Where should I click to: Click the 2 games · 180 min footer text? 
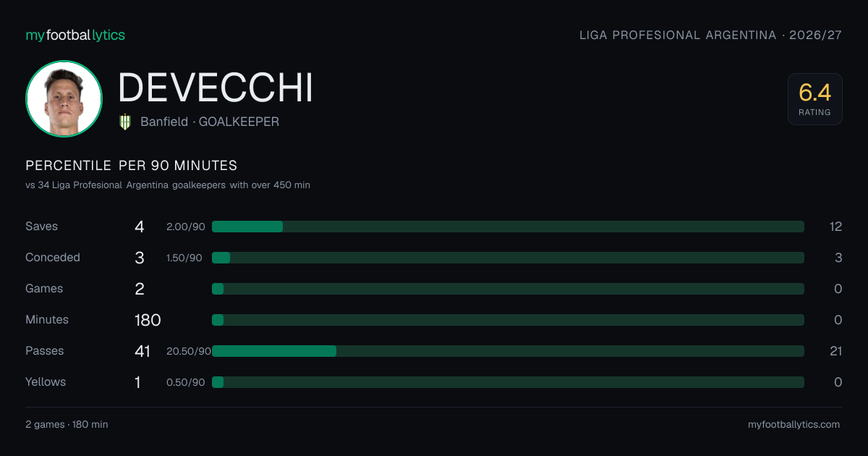tap(67, 424)
